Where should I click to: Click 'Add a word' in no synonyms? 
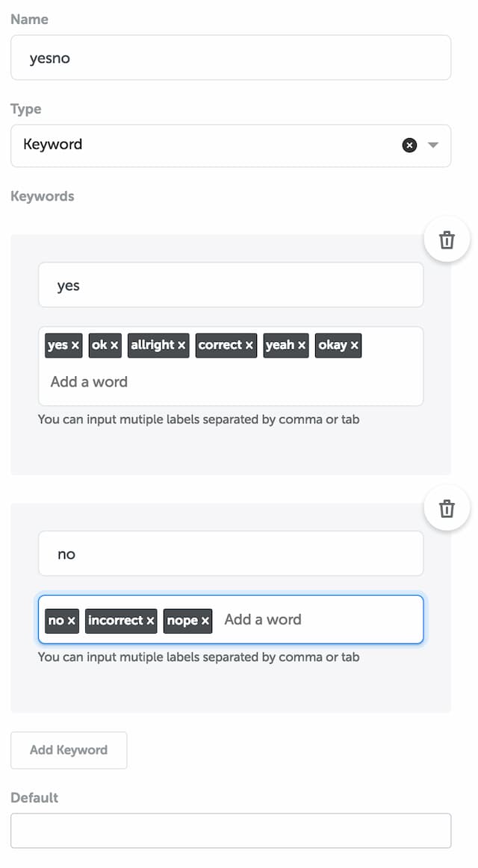(x=263, y=619)
